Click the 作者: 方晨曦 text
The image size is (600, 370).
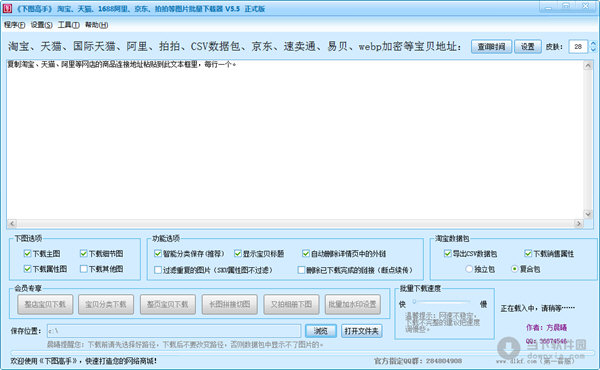tap(546, 328)
